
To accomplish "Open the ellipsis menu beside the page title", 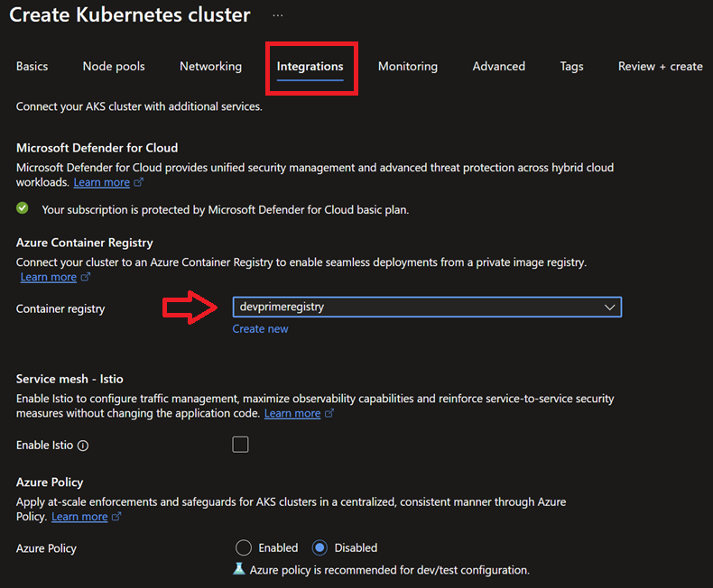I will pyautogui.click(x=278, y=15).
